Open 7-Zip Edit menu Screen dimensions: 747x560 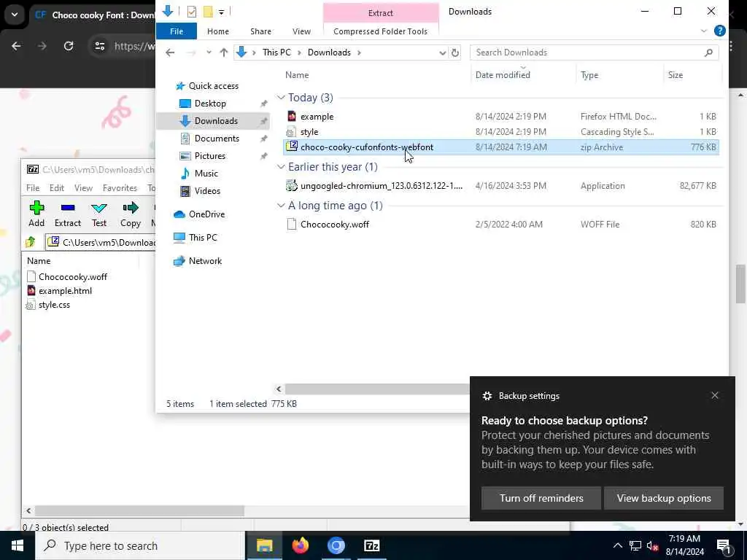(x=57, y=187)
